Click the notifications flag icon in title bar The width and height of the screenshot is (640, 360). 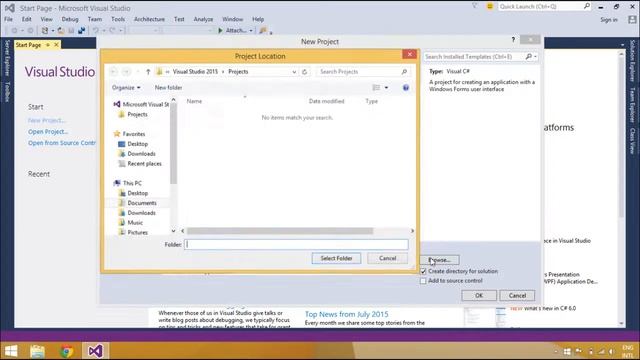point(475,6)
